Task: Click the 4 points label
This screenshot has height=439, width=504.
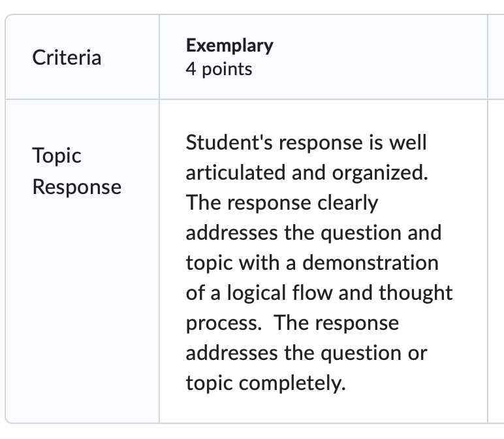Action: click(219, 69)
